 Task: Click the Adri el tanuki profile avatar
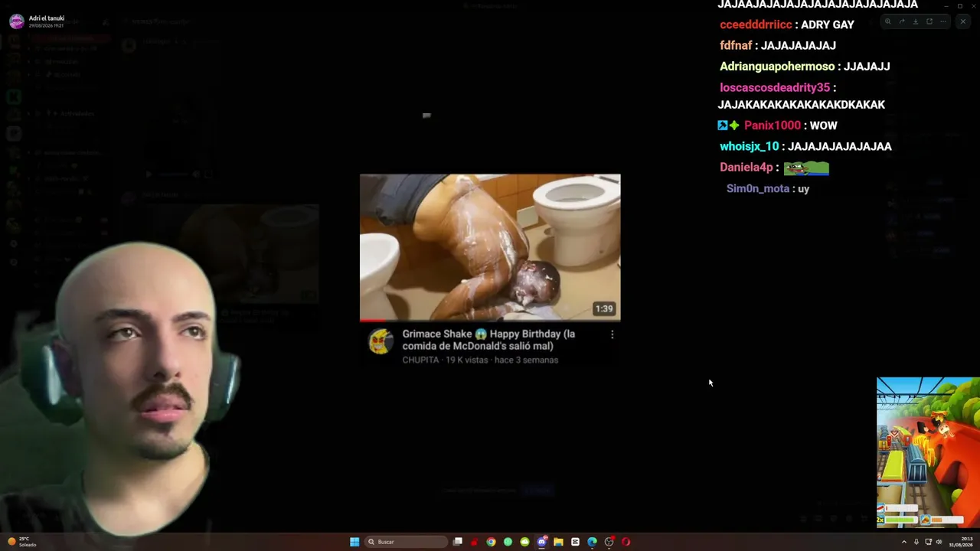click(16, 21)
